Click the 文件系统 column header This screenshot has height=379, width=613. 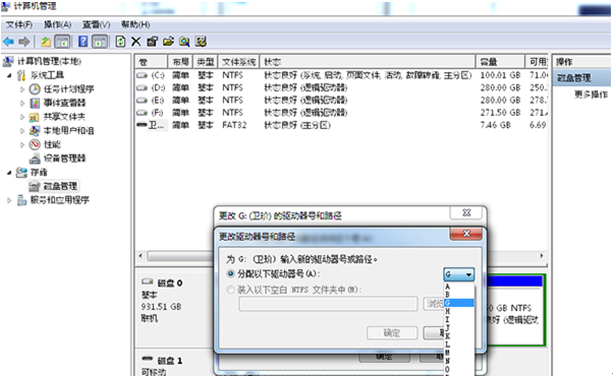pyautogui.click(x=239, y=62)
